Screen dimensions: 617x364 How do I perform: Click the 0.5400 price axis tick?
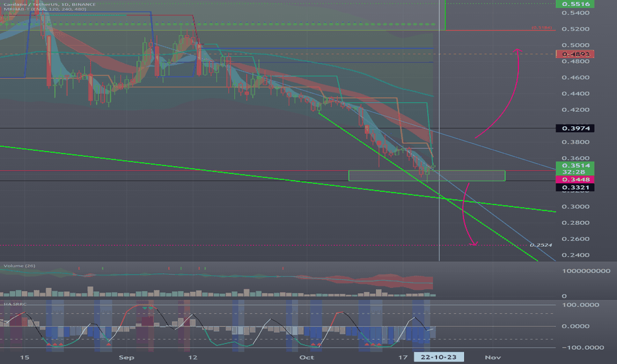point(575,13)
